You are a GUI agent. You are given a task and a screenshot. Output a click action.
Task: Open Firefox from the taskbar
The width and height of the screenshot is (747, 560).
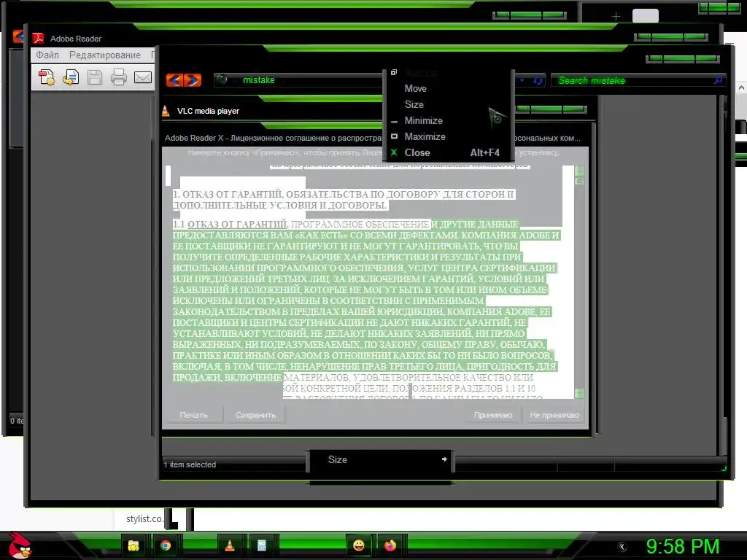[x=390, y=545]
